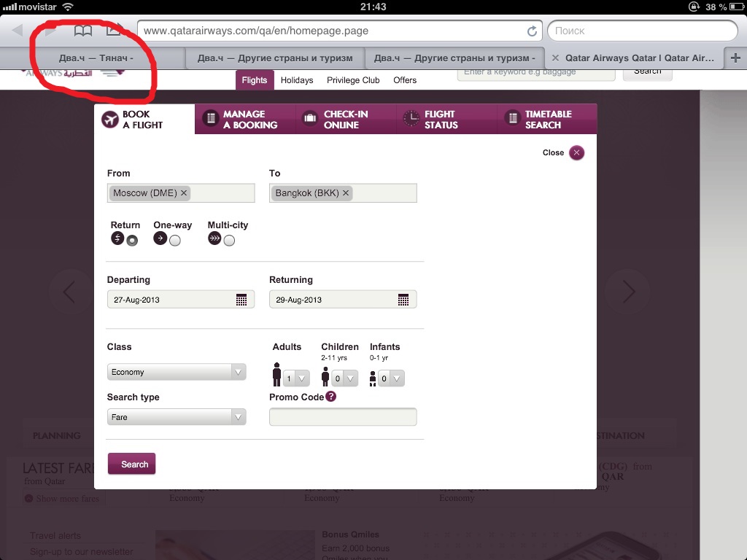Click the child person icon
This screenshot has height=560, width=747.
(x=325, y=377)
